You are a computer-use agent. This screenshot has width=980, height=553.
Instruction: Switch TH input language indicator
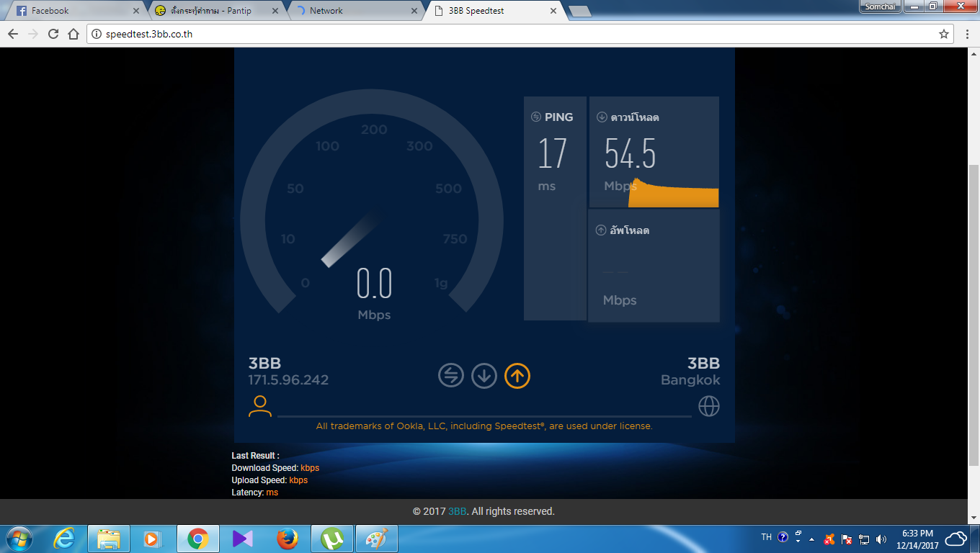(767, 537)
